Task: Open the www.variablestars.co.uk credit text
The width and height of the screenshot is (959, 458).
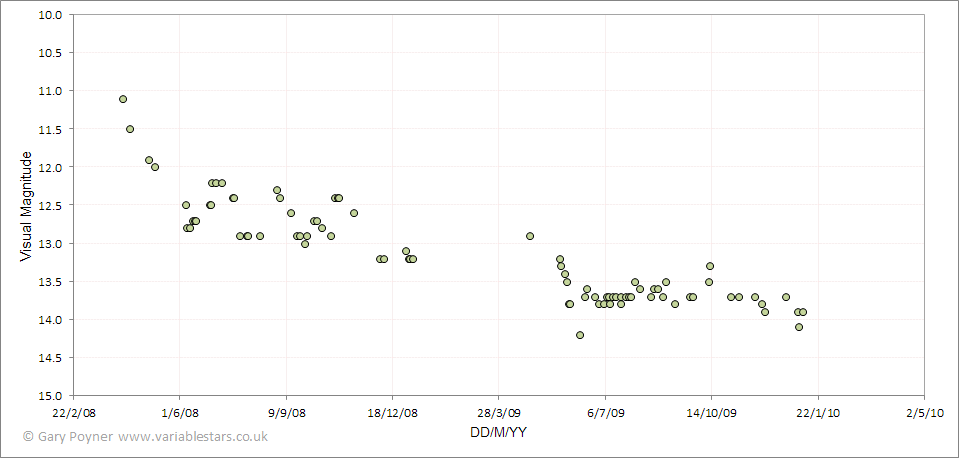Action: [193, 437]
